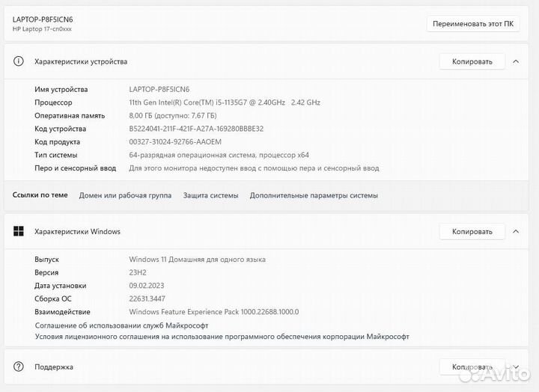
Task: Click the Windows logo icon beside Характеристики Windows
Action: coord(19,231)
